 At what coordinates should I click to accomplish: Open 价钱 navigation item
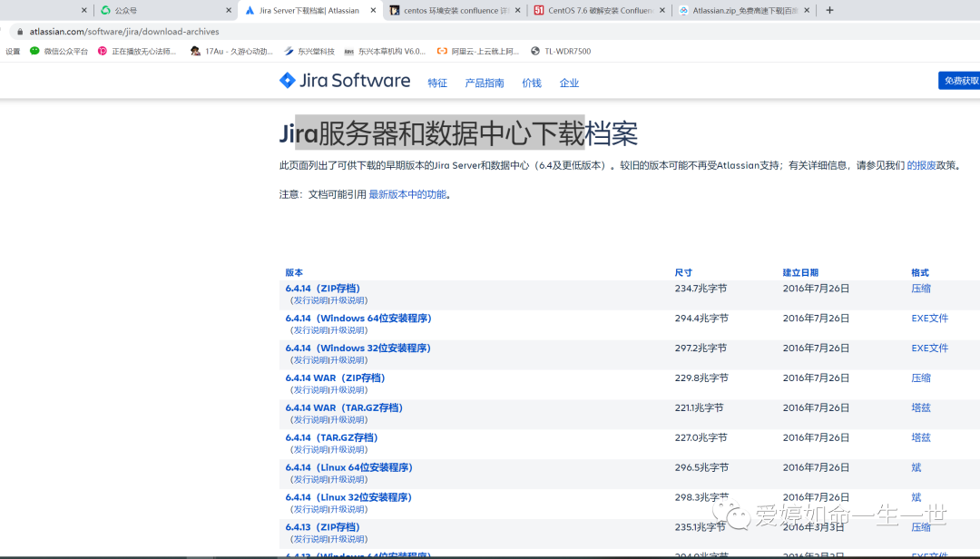pos(532,83)
